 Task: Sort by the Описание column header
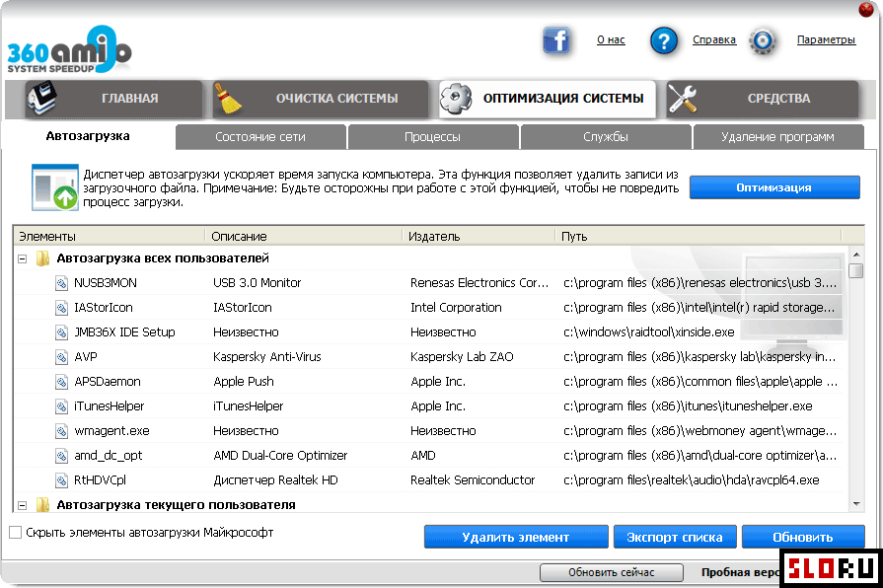[304, 237]
